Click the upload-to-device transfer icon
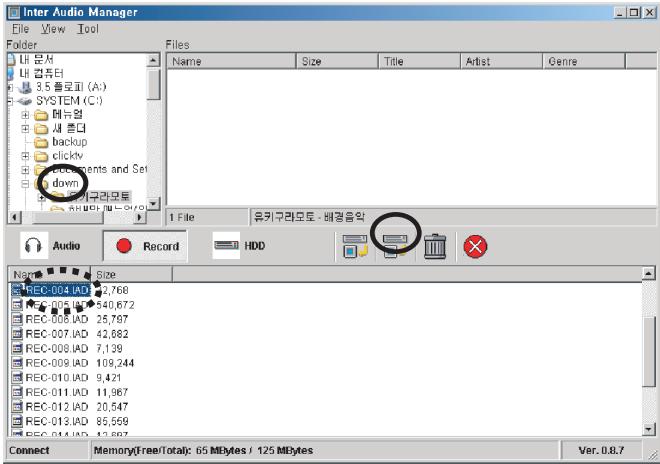 [x=395, y=246]
